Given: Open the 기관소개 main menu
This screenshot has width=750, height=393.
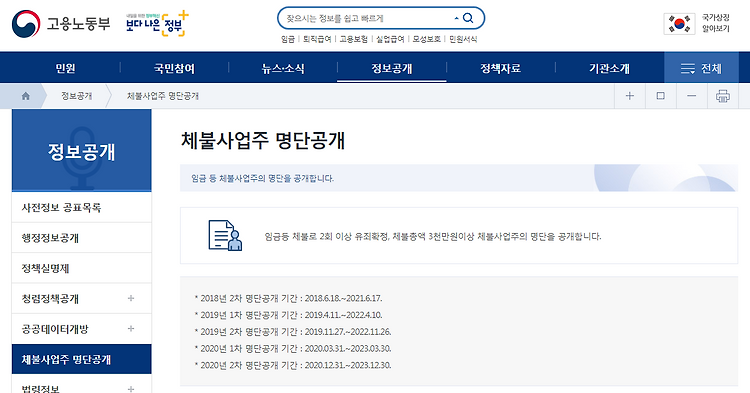Looking at the screenshot, I should [x=609, y=68].
